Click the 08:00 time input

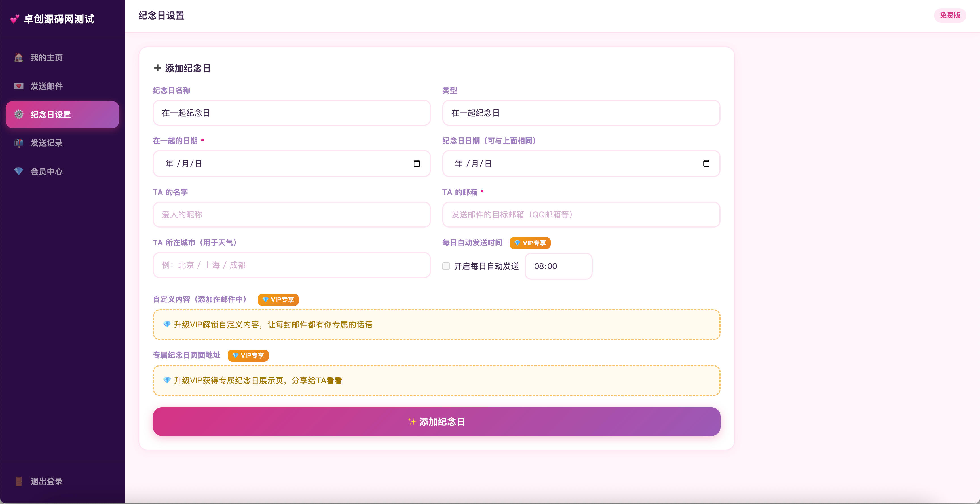tap(558, 266)
